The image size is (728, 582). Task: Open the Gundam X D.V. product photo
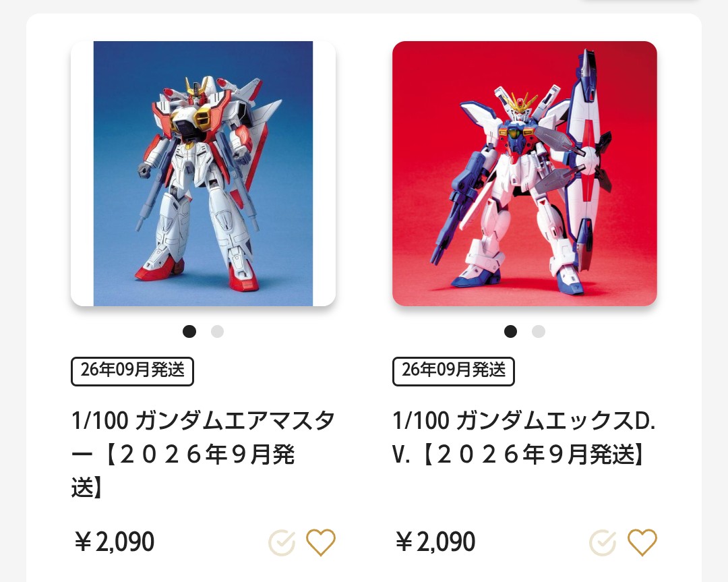tap(524, 174)
